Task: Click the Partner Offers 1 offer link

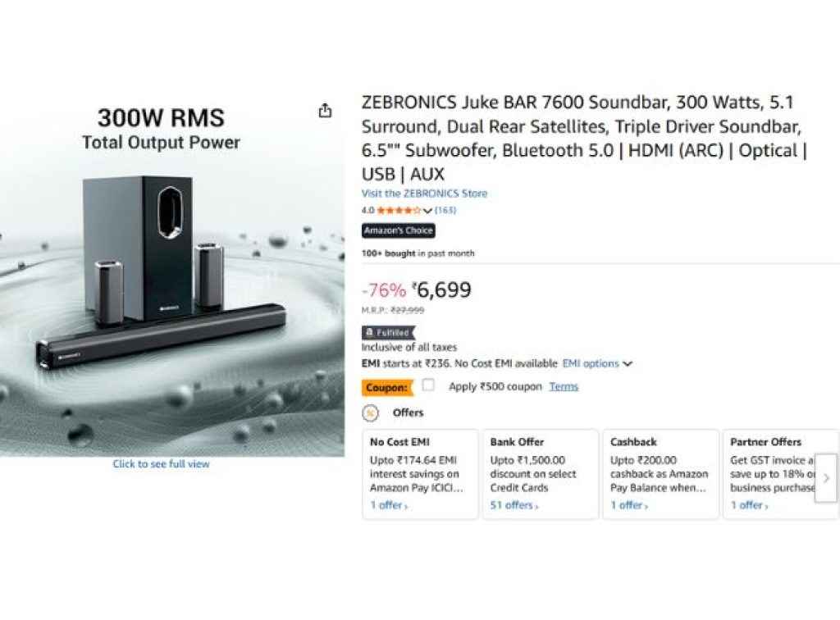Action: 750,505
